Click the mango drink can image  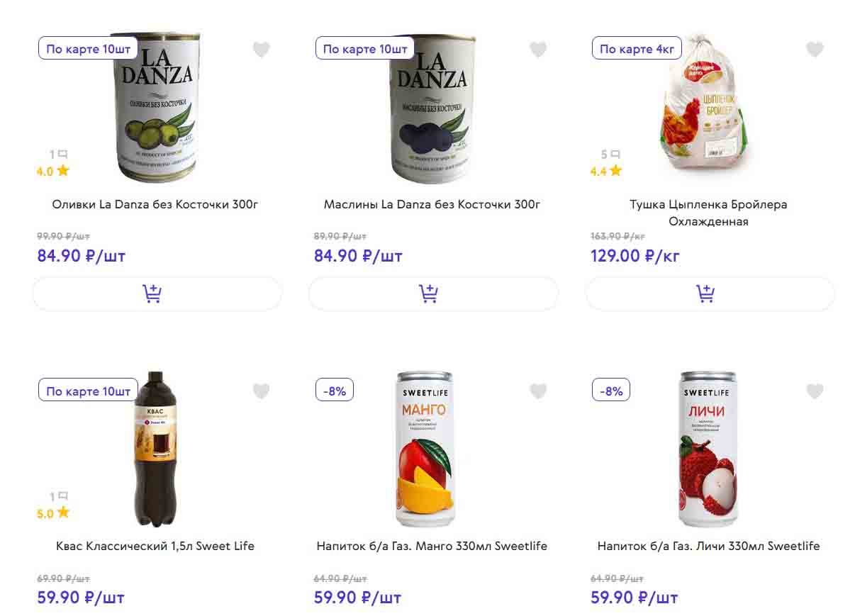(425, 449)
